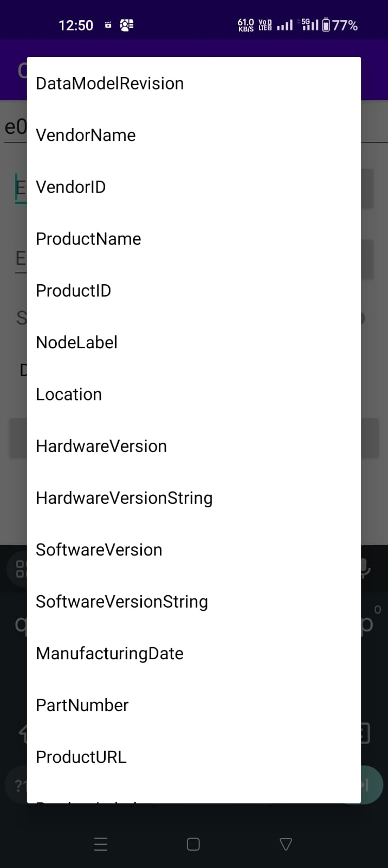Tap the ?1 symbols key on the keyboard
Image resolution: width=388 pixels, height=868 pixels.
[x=20, y=784]
